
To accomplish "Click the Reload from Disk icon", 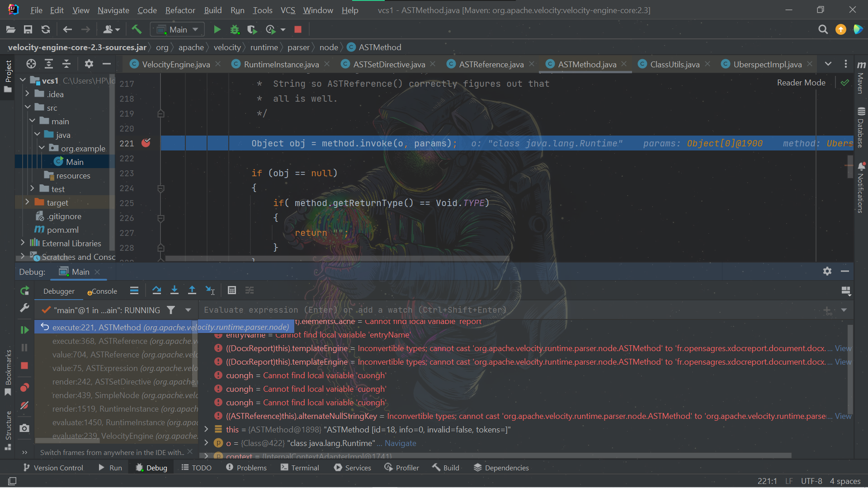I will [46, 30].
